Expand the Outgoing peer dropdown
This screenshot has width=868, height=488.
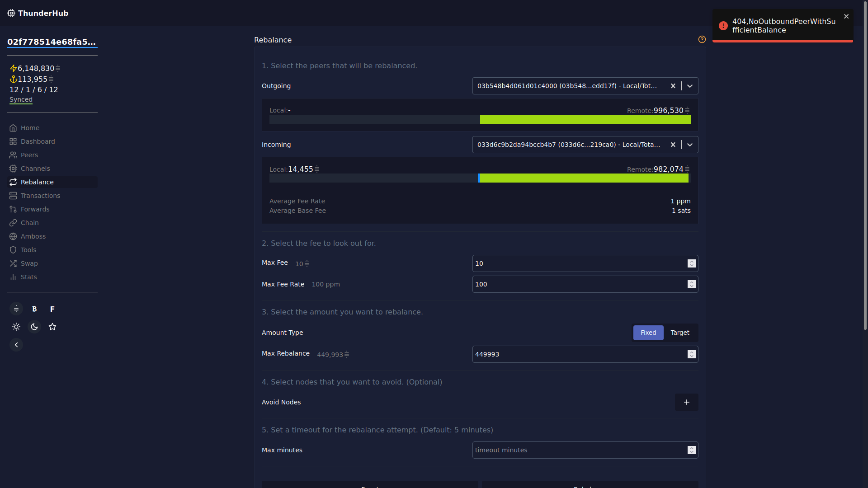[690, 86]
